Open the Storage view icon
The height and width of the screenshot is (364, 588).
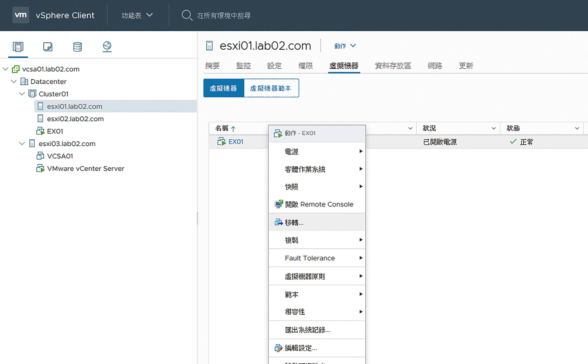(78, 47)
